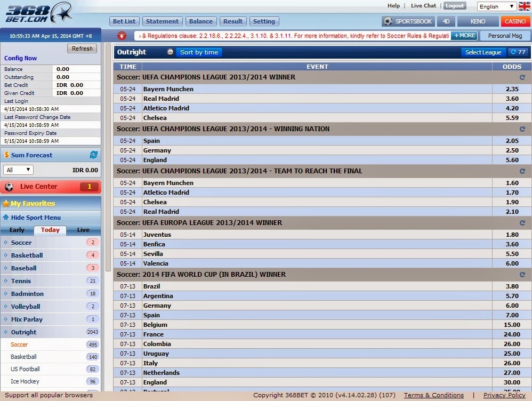The height and width of the screenshot is (401, 532).
Task: Click the +MORE announcement button
Action: pos(464,35)
